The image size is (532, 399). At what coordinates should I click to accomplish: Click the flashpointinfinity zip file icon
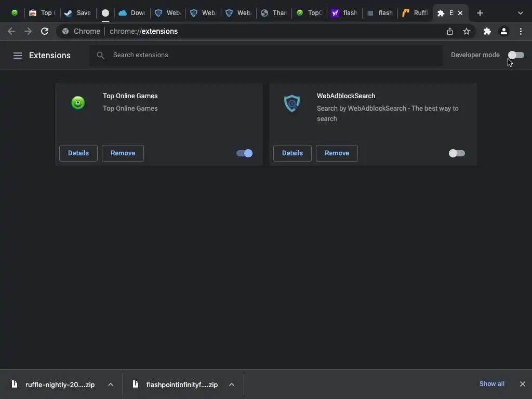tap(136, 384)
